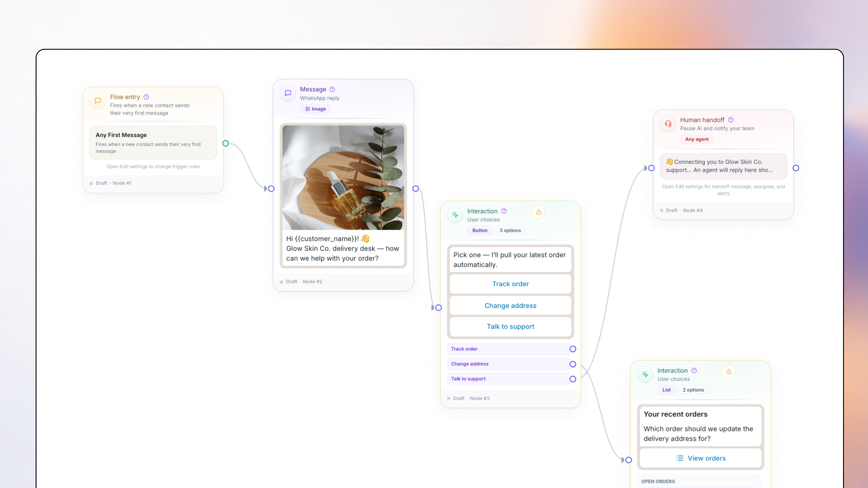Click the Talk to support preview button
Screen dimensions: 868x488
pos(511,326)
